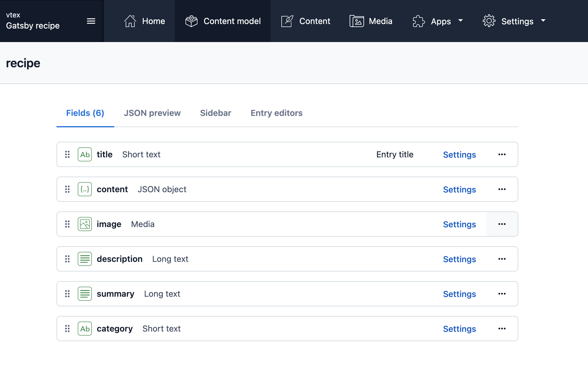Open Settings for the category field
This screenshot has width=588, height=385.
(459, 329)
